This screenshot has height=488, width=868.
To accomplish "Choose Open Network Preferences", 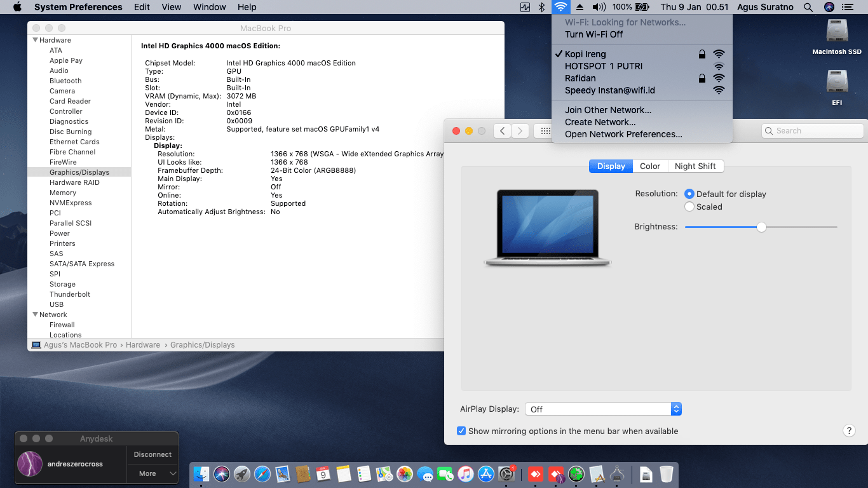I will tap(642, 134).
